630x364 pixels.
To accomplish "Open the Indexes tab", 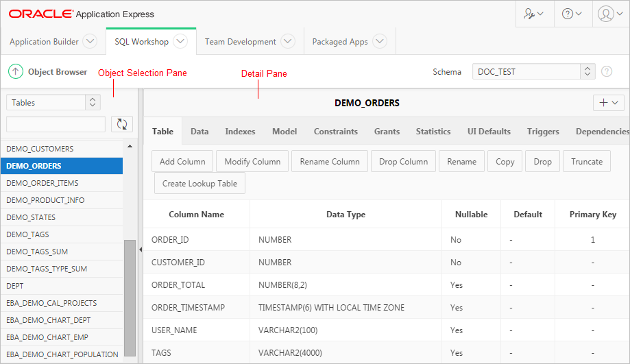I will tap(240, 132).
